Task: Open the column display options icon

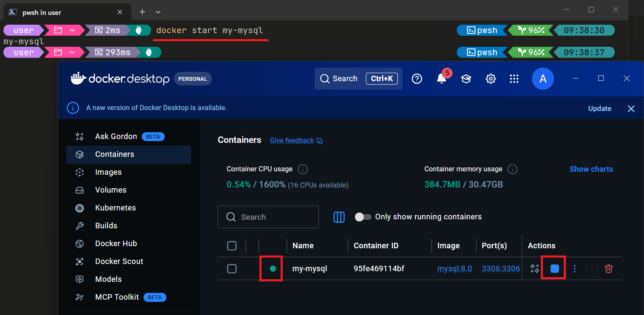Action: tap(339, 217)
